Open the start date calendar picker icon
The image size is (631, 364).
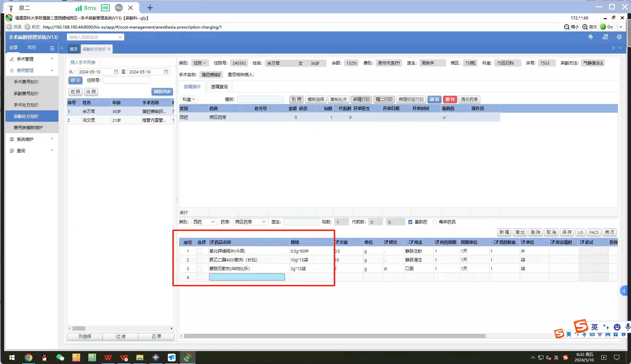point(116,72)
